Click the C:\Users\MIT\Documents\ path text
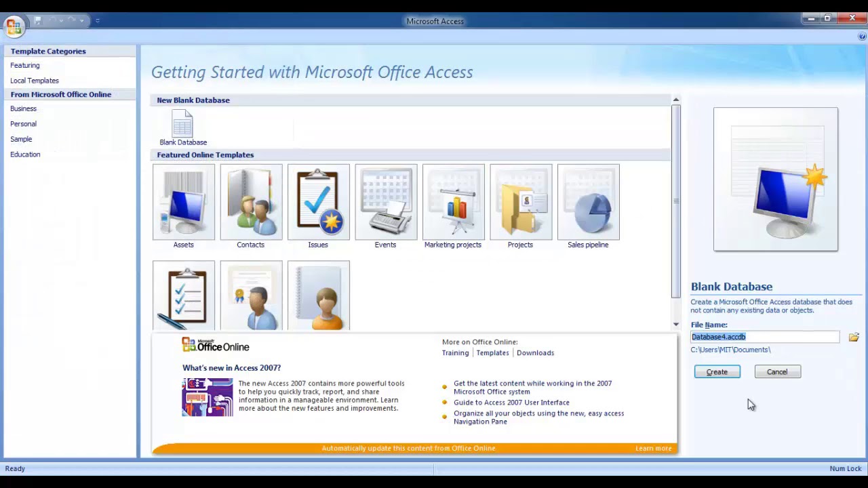The height and width of the screenshot is (488, 868). click(730, 350)
